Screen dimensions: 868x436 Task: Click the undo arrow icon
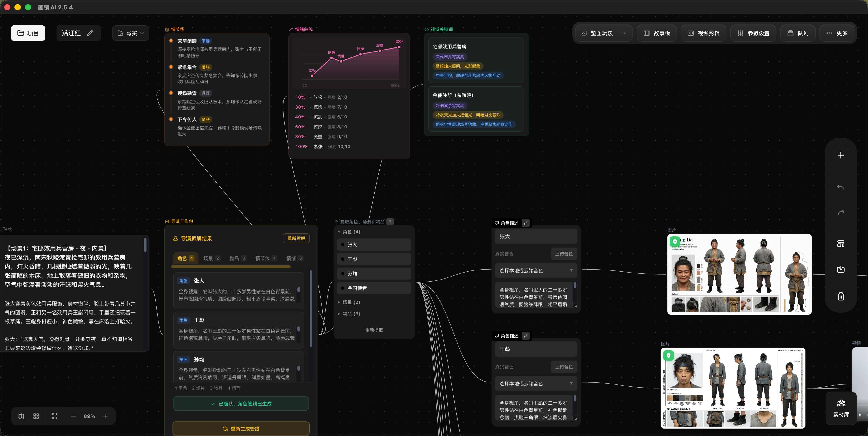841,187
